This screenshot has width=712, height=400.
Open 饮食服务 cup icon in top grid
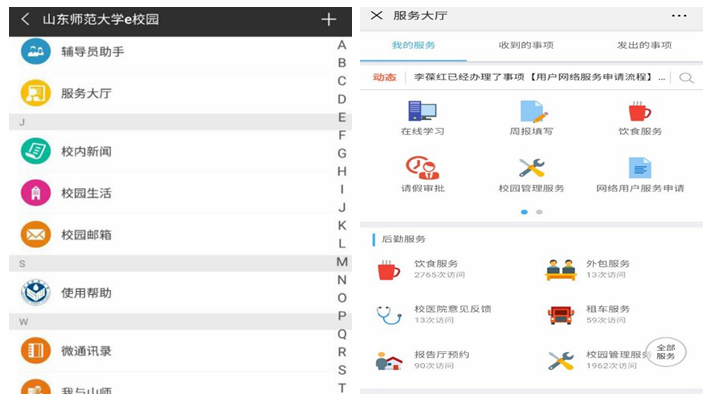(x=639, y=111)
